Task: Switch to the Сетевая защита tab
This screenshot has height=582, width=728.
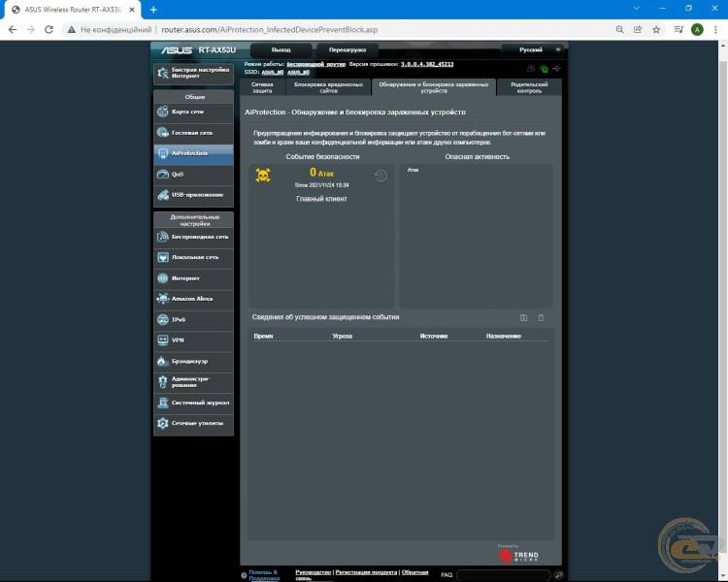Action: pyautogui.click(x=262, y=87)
